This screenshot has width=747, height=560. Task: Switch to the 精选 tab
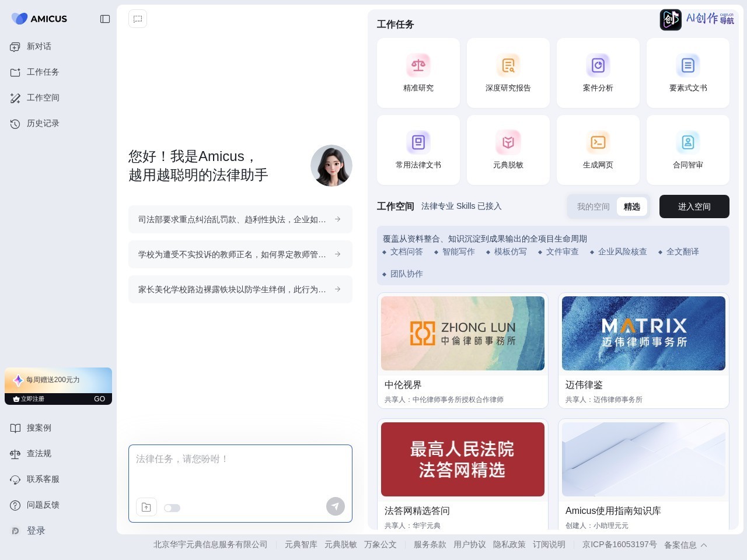[x=631, y=206]
